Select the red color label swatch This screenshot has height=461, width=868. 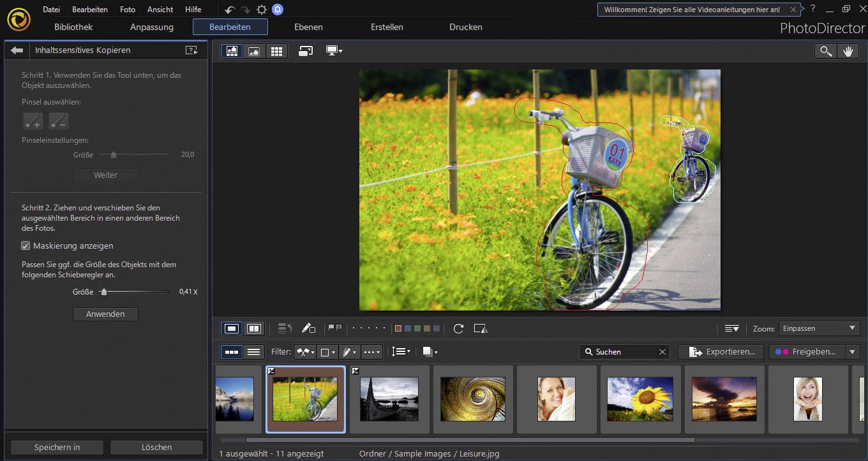coord(398,328)
